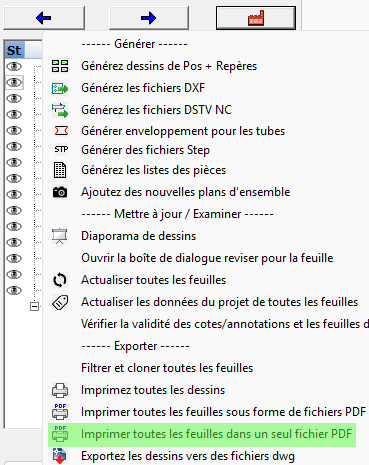Toggle the highlighted second eye icon

point(14,82)
